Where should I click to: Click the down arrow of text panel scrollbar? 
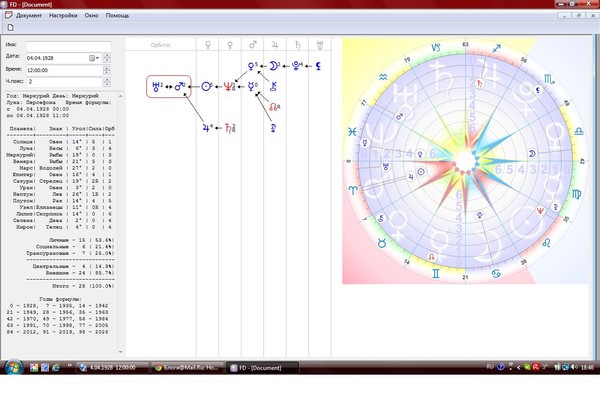coord(121,352)
